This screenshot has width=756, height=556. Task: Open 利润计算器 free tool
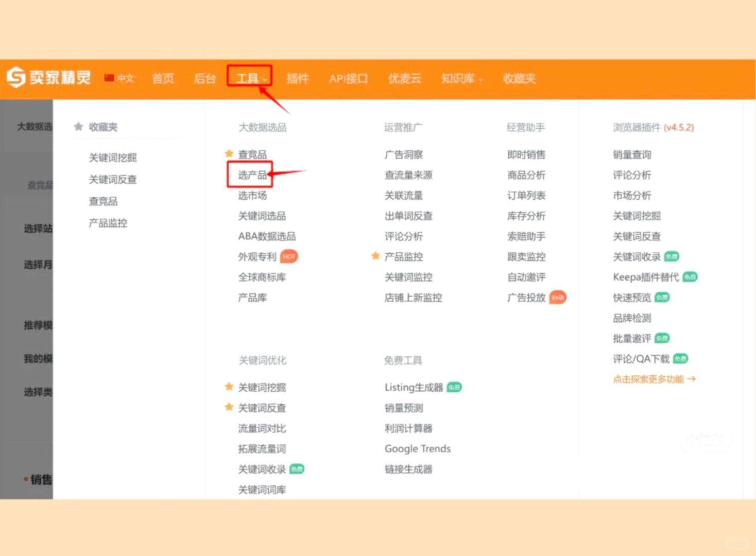[x=409, y=428]
